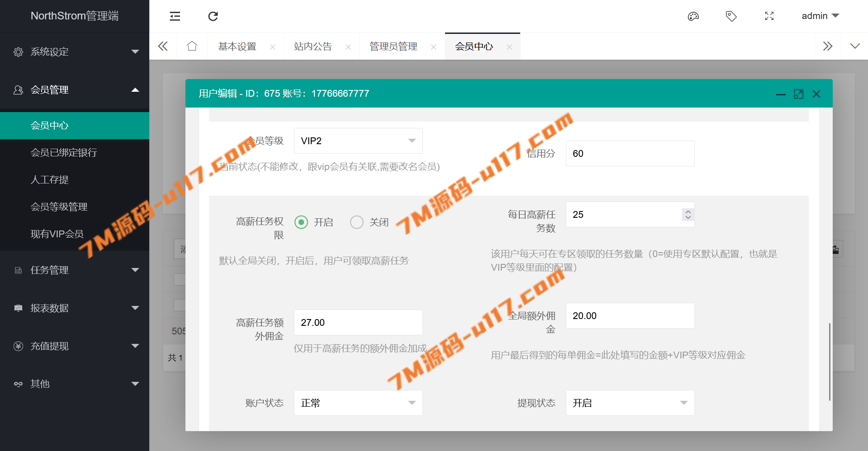Open 人工存提 in the sidebar
This screenshot has width=868, height=451.
click(x=49, y=180)
